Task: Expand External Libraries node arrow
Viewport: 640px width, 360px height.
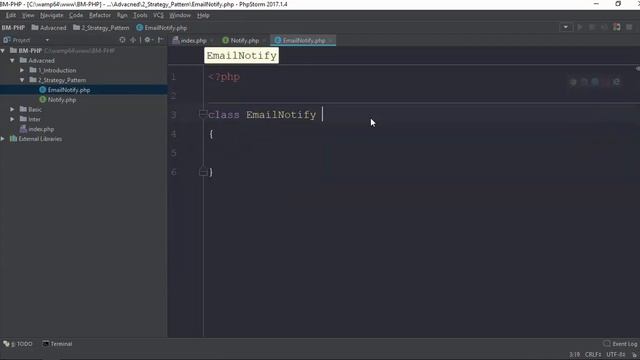Action: coord(3,139)
